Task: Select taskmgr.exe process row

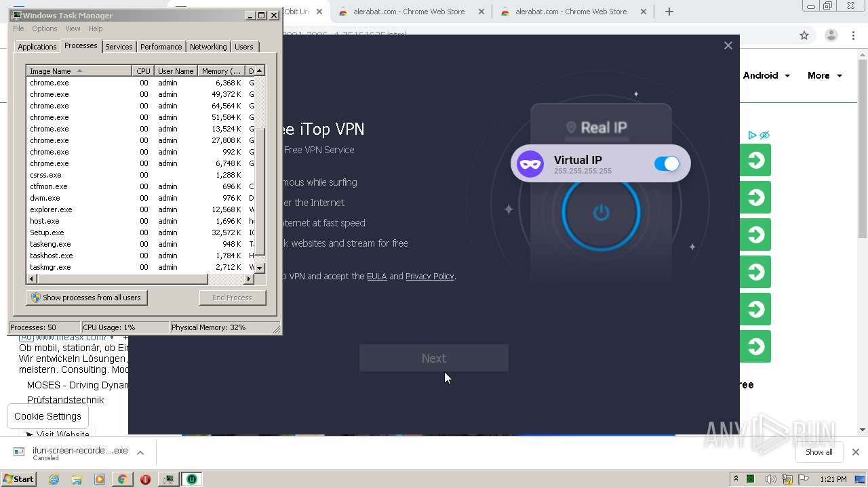Action: click(x=140, y=267)
